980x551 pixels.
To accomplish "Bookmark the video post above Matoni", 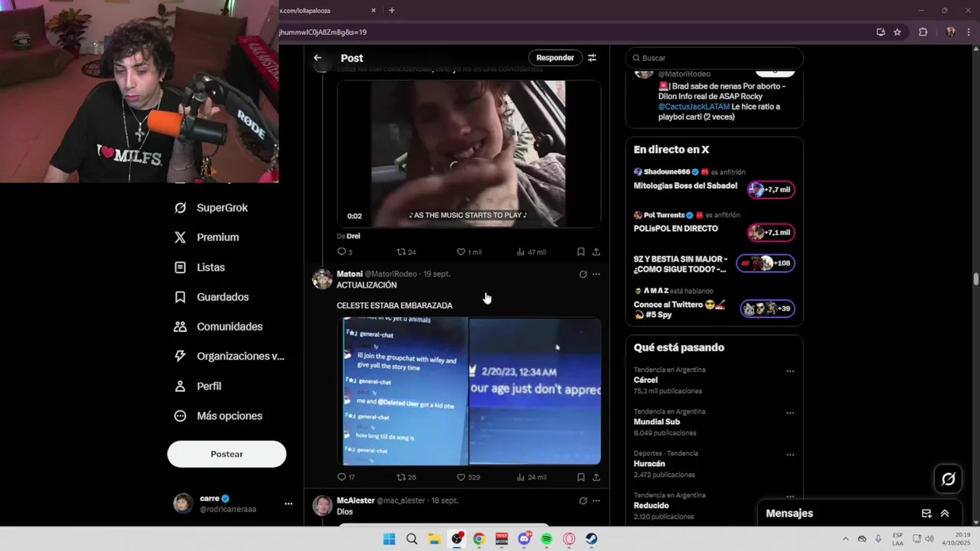I will (x=581, y=252).
